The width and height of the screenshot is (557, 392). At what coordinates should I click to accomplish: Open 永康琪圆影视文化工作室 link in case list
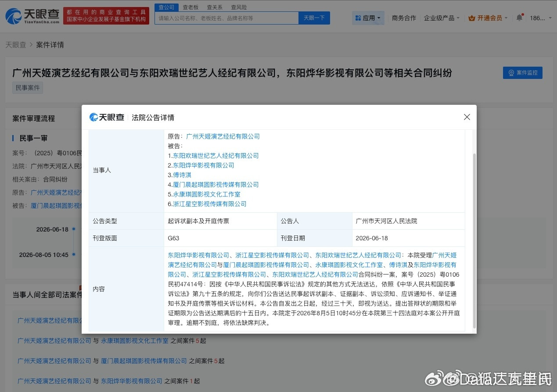click(x=135, y=340)
